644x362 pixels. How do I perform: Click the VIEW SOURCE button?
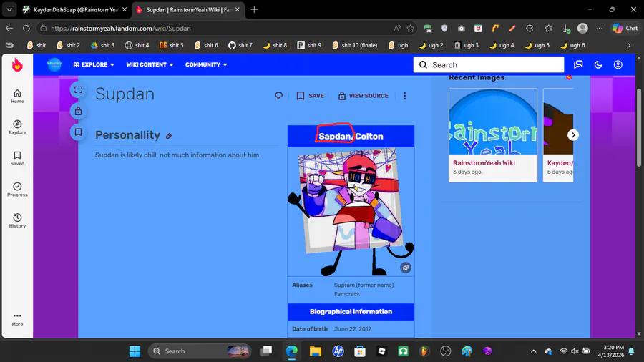363,96
